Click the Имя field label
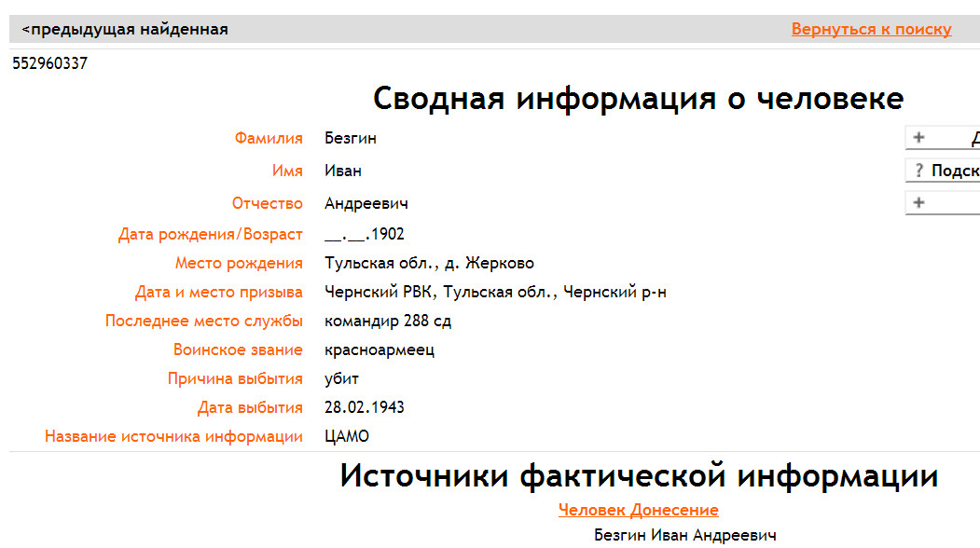The height and width of the screenshot is (548, 980). (287, 171)
